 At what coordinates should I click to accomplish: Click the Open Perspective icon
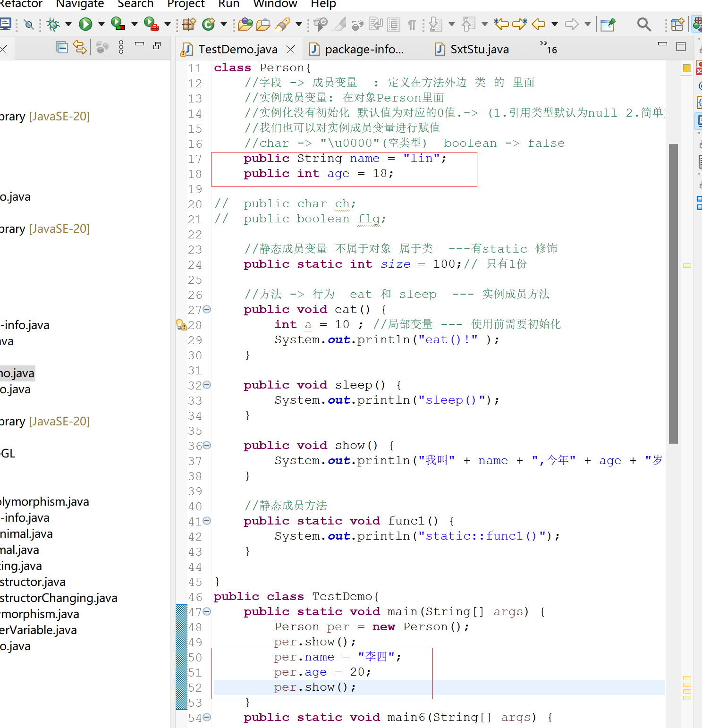[677, 24]
